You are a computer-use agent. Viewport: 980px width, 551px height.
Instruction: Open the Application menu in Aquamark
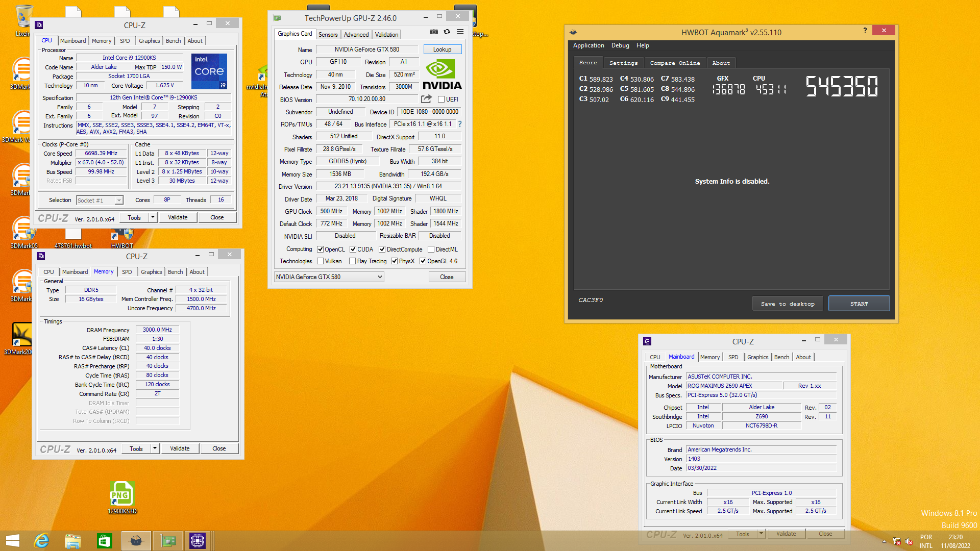589,45
